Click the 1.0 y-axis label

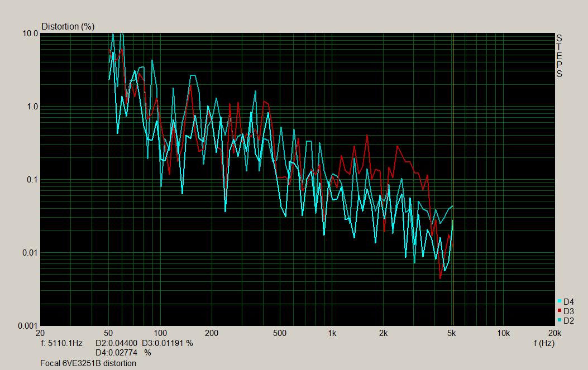pos(32,107)
